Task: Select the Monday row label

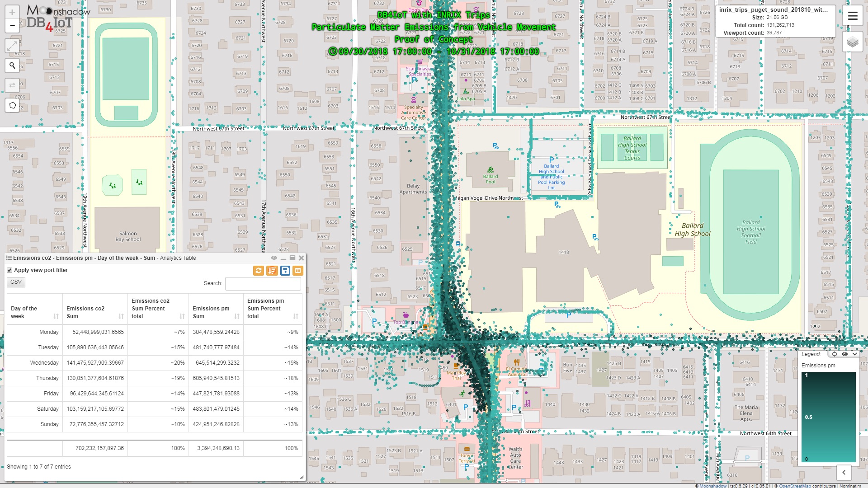Action: 49,332
